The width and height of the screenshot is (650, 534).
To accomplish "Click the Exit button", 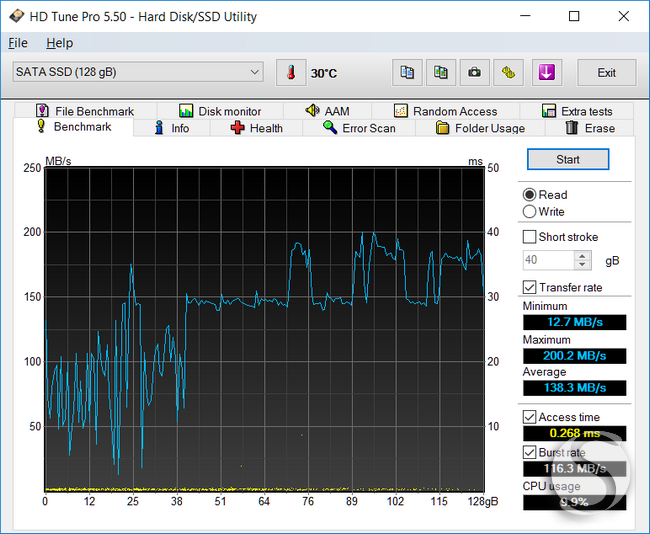I will [606, 73].
